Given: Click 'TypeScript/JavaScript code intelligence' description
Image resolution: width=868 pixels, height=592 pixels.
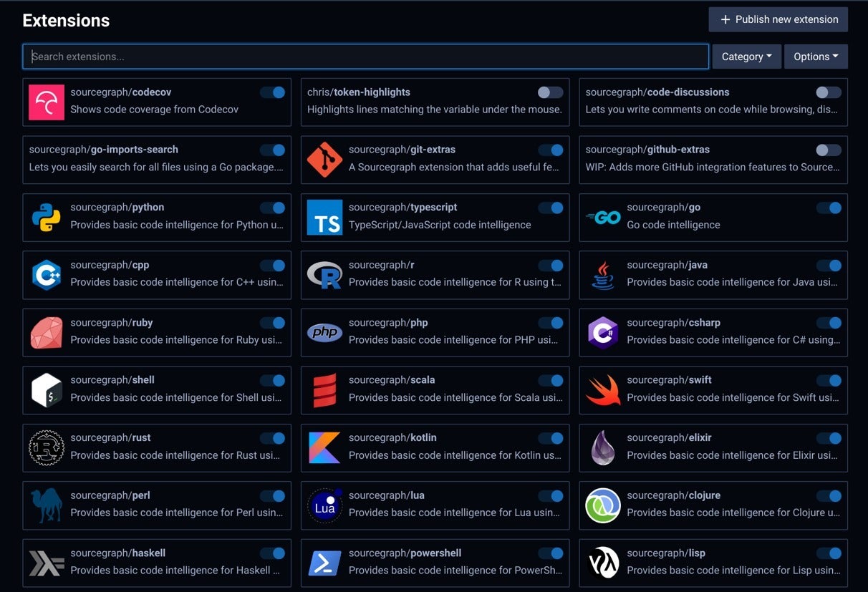Looking at the screenshot, I should tap(440, 225).
